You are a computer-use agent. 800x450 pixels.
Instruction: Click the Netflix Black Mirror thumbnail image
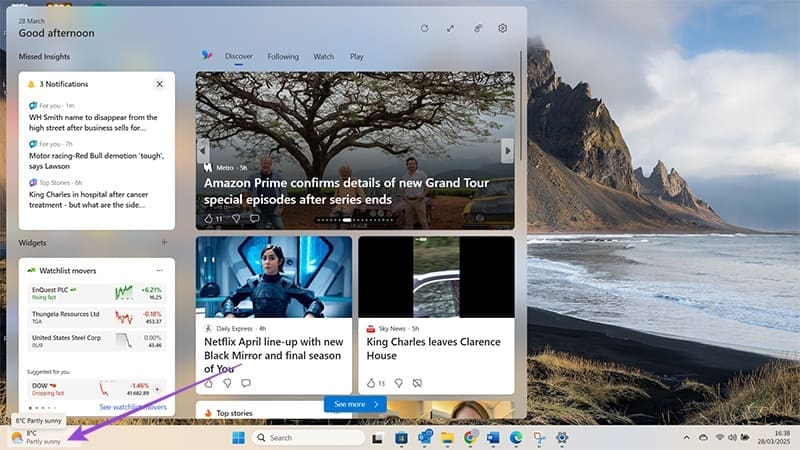click(x=274, y=277)
